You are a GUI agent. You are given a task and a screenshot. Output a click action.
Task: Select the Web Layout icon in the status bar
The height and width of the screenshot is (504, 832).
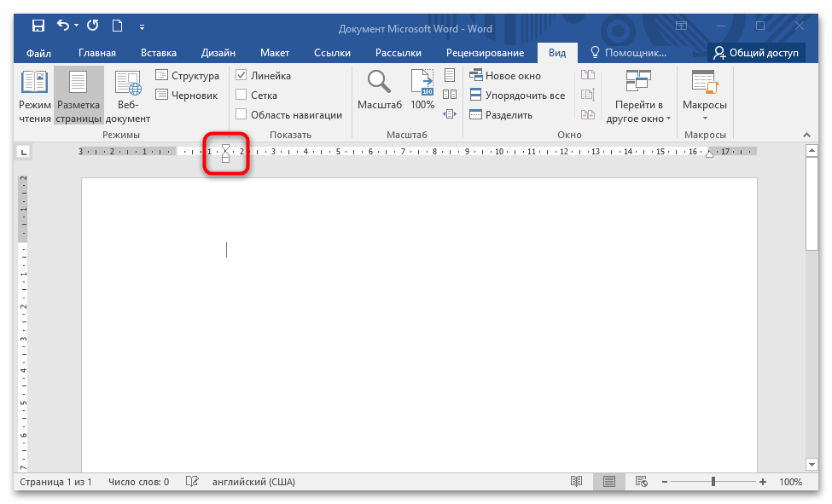[x=642, y=481]
